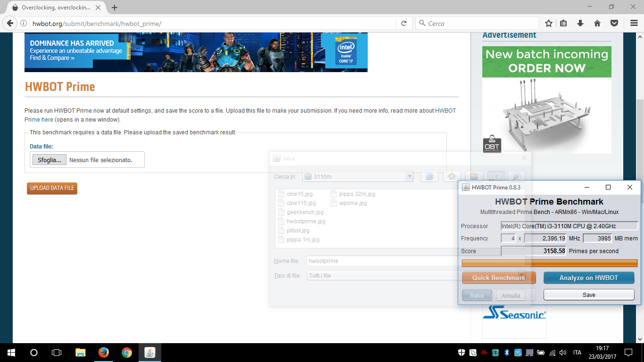Open Cortana circle on taskbar
644x362 pixels.
point(33,352)
